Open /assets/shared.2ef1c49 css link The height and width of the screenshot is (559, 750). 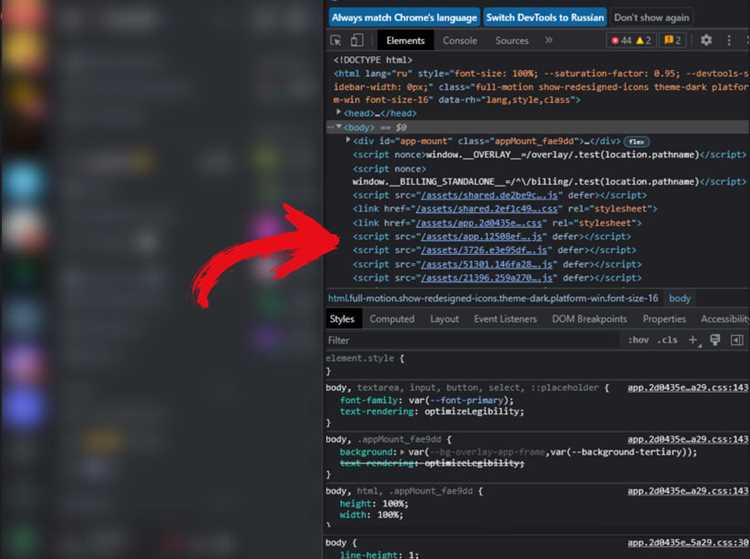[x=487, y=209]
